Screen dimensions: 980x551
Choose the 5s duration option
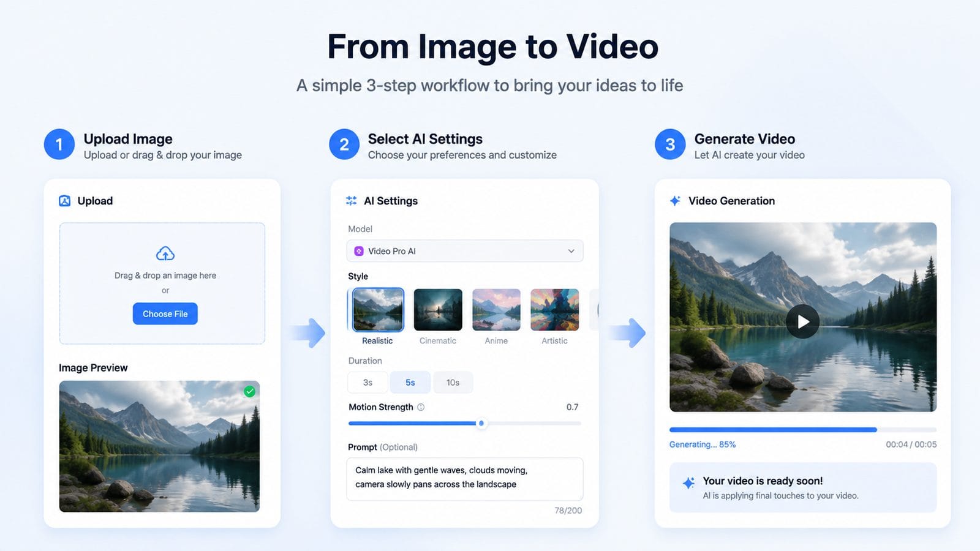410,383
